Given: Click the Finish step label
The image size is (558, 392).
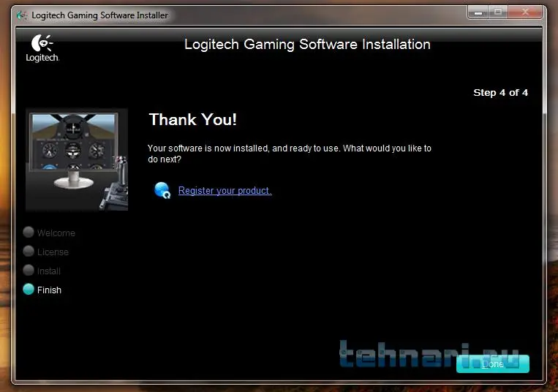Looking at the screenshot, I should pyautogui.click(x=50, y=290).
